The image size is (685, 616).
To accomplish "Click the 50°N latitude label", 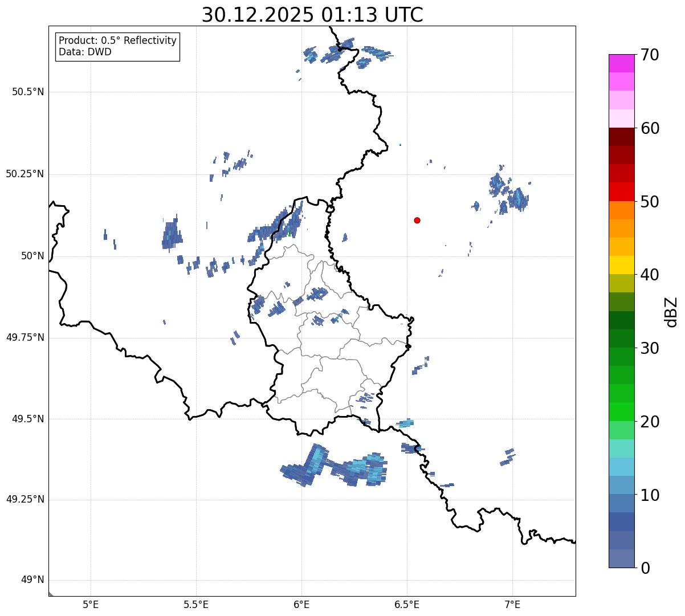I will pyautogui.click(x=32, y=256).
